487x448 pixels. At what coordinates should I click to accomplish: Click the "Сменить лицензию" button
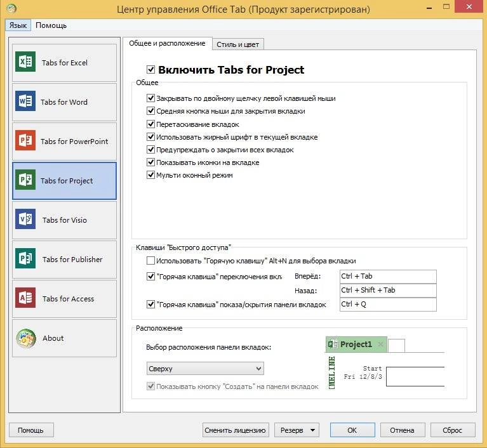click(x=236, y=430)
